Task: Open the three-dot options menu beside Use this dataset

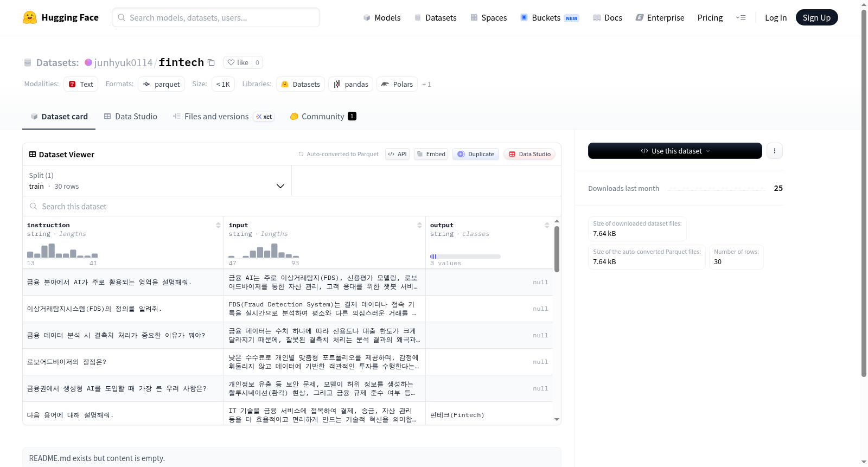Action: tap(775, 151)
